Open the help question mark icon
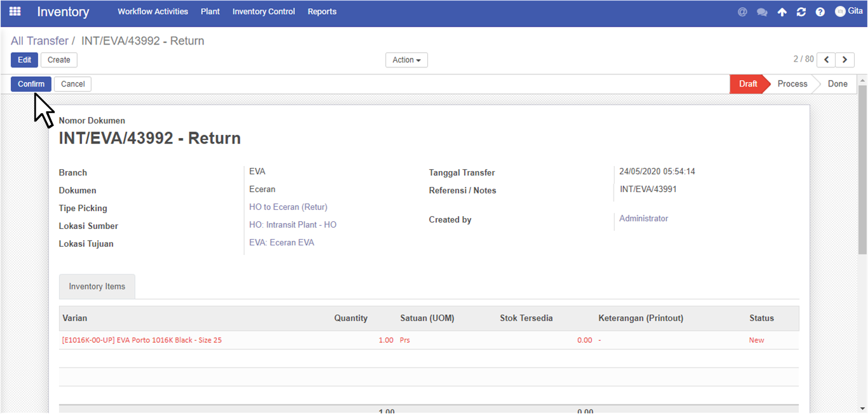 coord(820,12)
